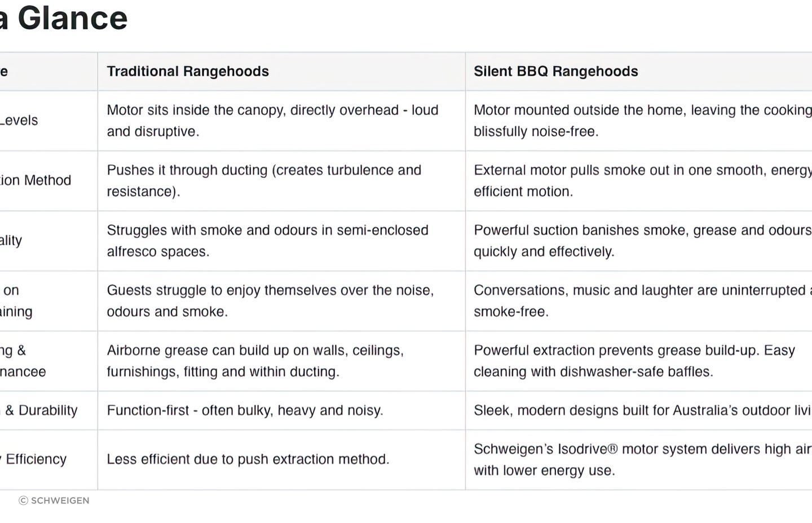Click the 'Pushes it through ducting' cell
The height and width of the screenshot is (523, 812).
coord(264,180)
